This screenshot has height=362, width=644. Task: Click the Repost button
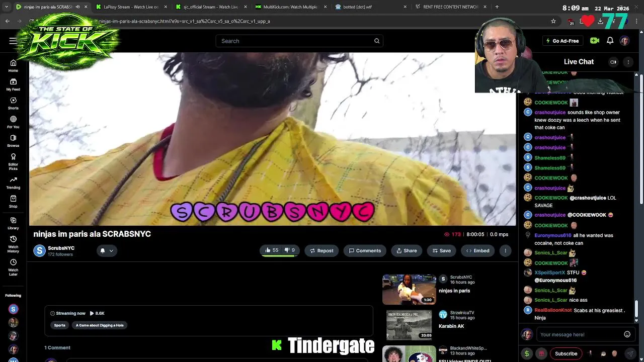[321, 250]
